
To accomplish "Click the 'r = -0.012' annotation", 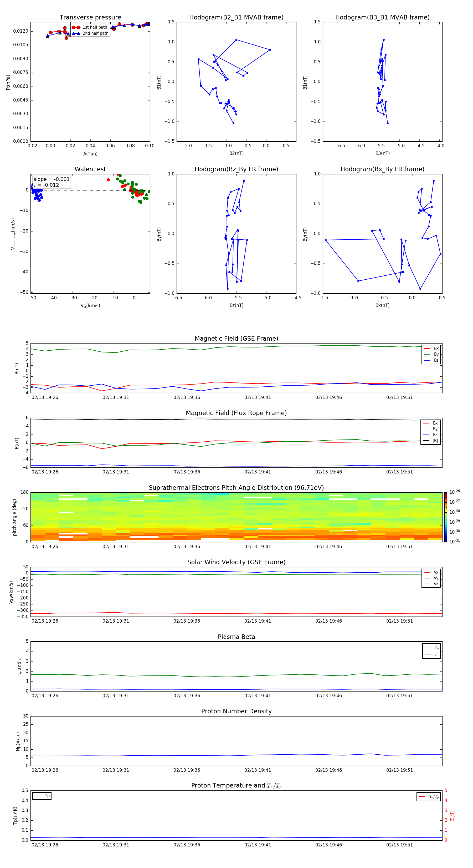I will coord(47,185).
